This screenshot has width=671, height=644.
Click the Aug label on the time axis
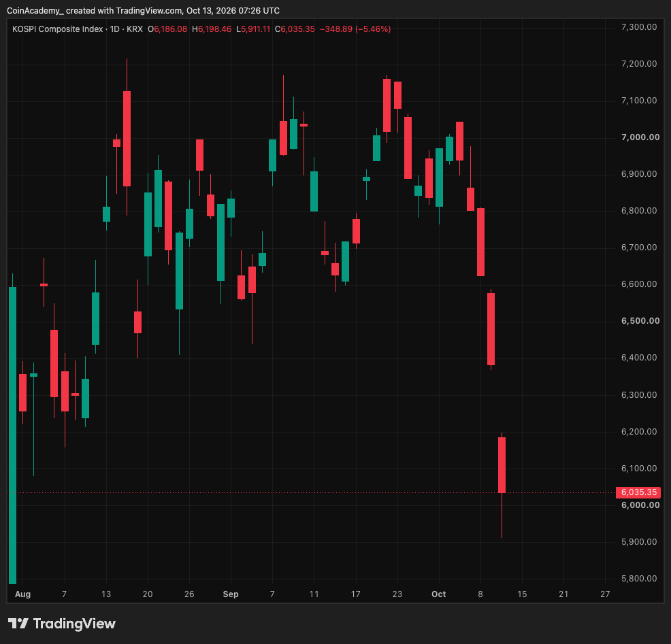coord(22,594)
